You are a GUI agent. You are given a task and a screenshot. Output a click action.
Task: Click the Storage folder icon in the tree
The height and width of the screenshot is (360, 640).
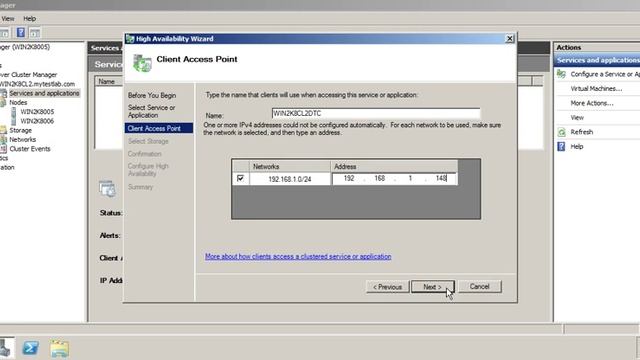pyautogui.click(x=3, y=130)
